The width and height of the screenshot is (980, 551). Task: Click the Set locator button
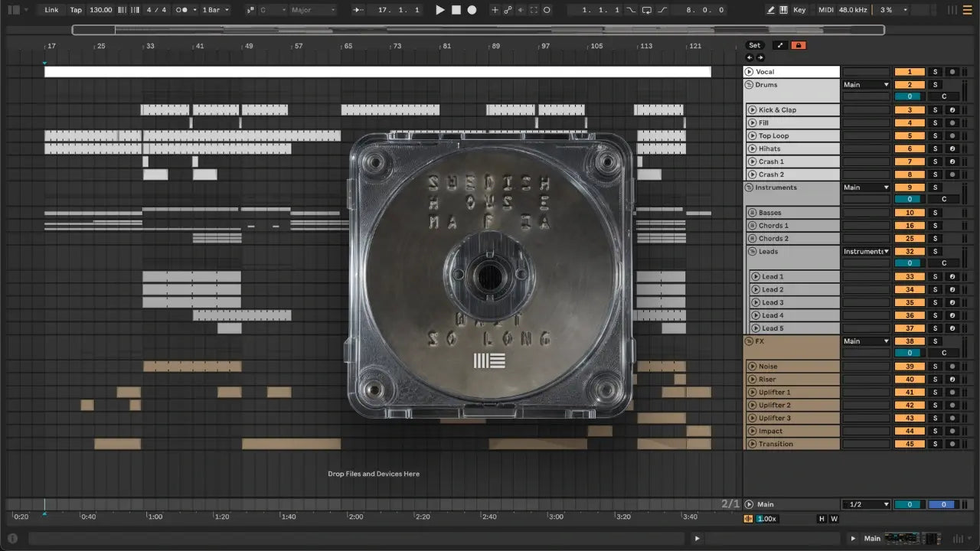point(755,45)
